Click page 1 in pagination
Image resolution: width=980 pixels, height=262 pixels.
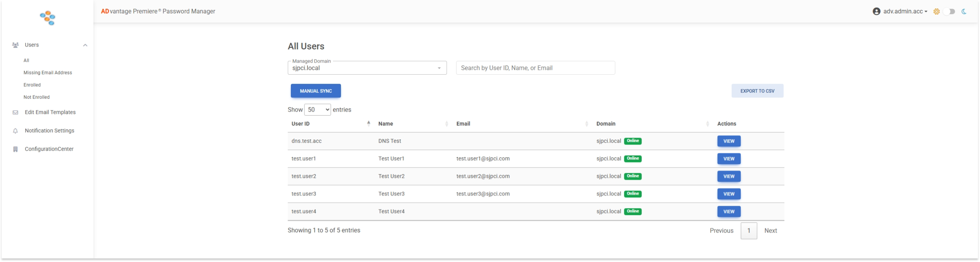(749, 231)
